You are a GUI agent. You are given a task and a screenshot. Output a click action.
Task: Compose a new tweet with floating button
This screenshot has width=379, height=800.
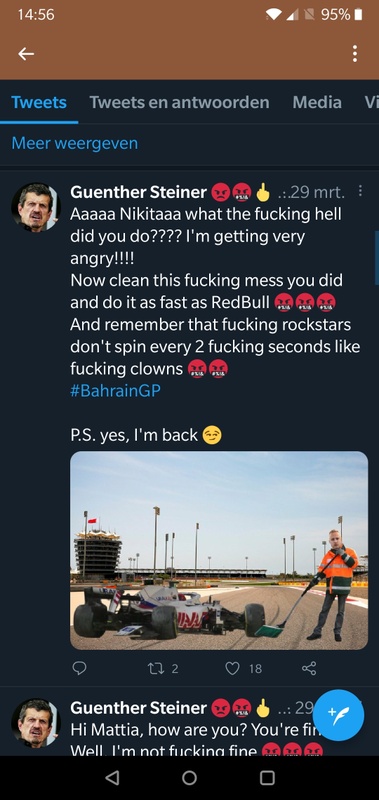coord(338,715)
